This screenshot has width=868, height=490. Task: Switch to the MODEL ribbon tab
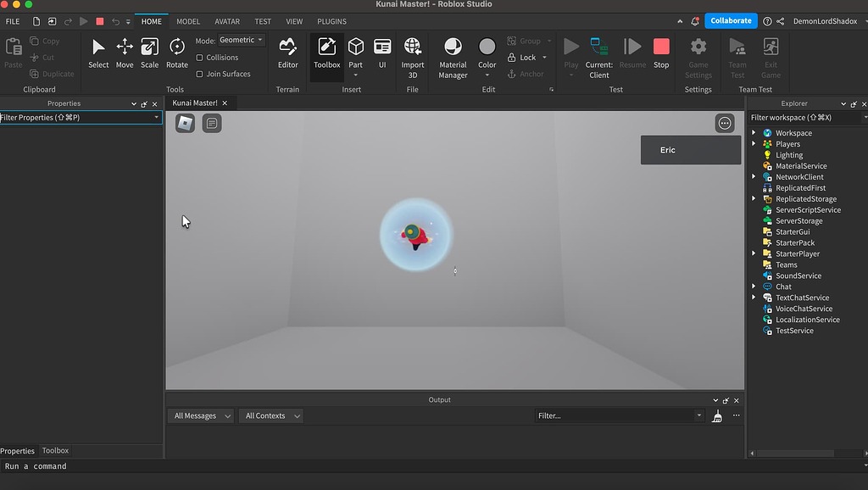coord(187,21)
